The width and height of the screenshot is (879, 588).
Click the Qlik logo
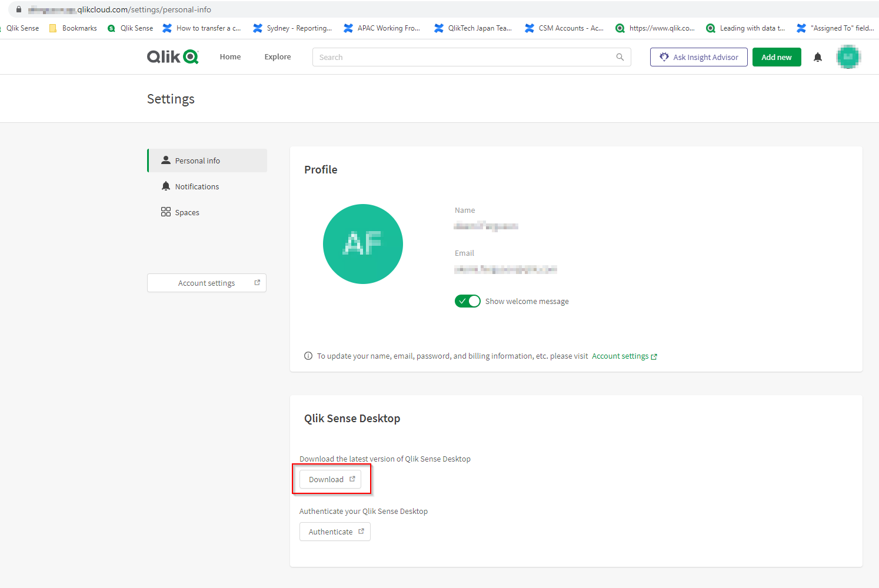coord(172,56)
